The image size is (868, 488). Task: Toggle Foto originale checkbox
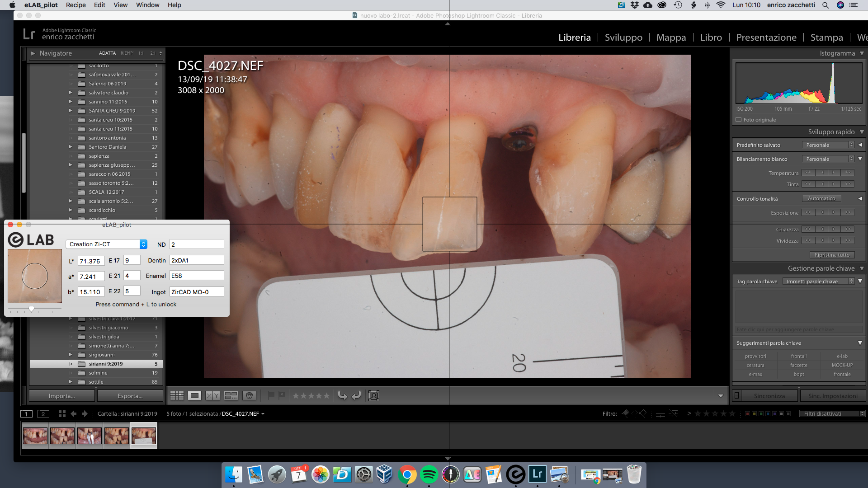coord(739,120)
